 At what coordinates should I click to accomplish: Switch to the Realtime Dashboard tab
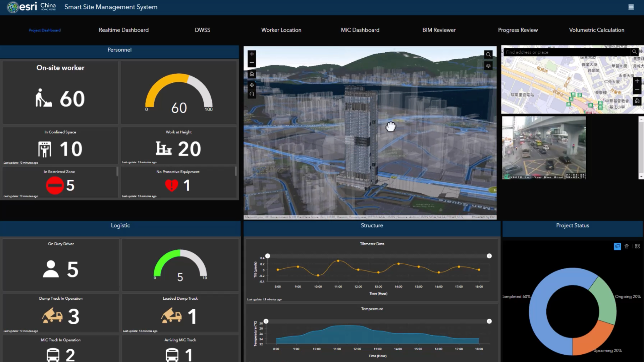coord(123,30)
